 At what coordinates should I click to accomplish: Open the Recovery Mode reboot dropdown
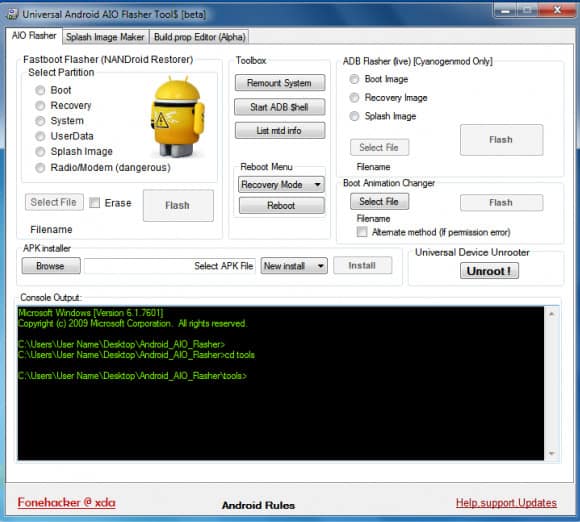click(281, 185)
